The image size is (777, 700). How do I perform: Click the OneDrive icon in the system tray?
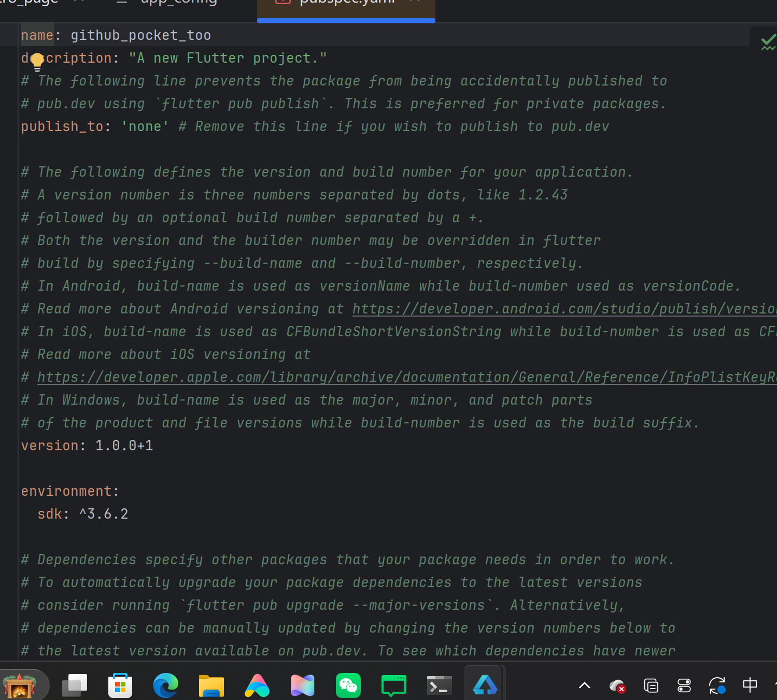point(617,685)
